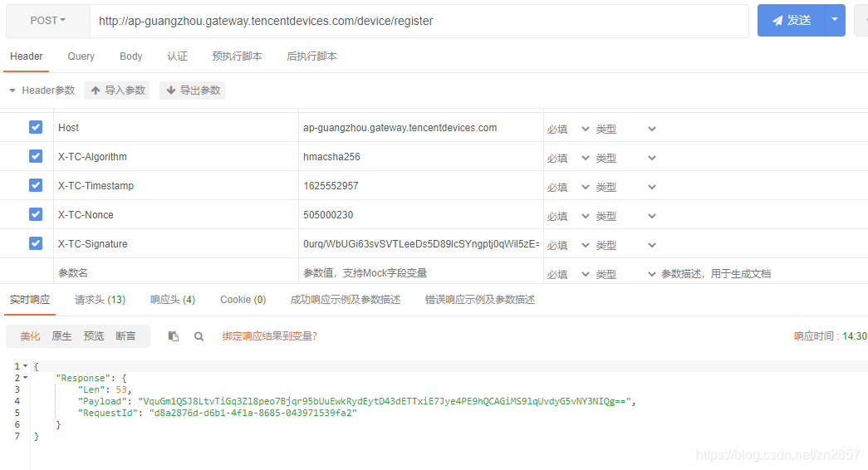Open the 成功响应示例及参数描述 tab
The height and width of the screenshot is (470, 868).
pyautogui.click(x=346, y=300)
